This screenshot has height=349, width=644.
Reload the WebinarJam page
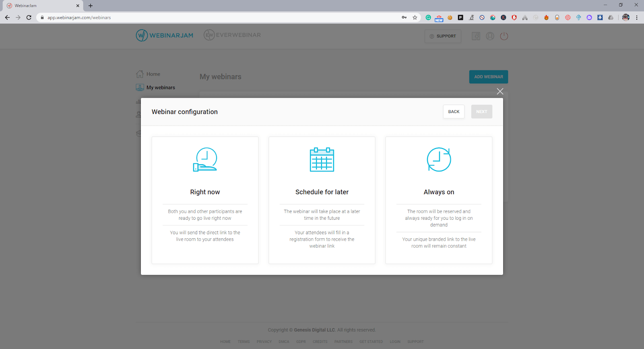[x=29, y=17]
